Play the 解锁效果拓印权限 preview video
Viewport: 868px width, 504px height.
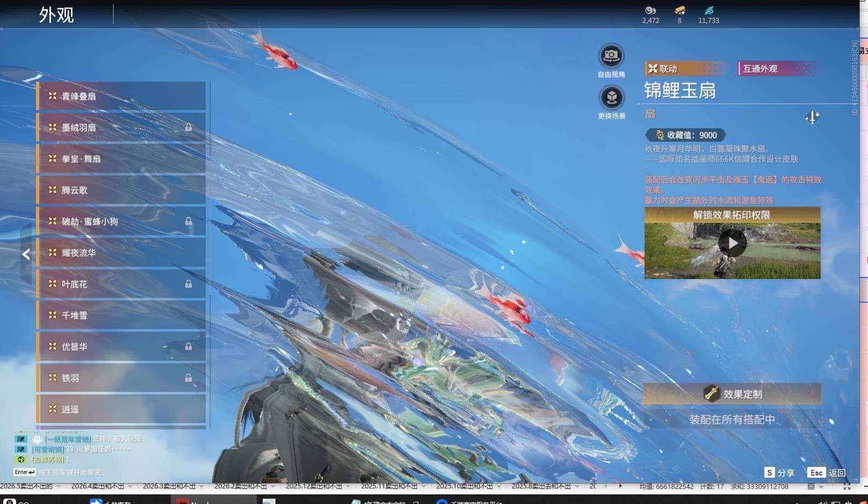pos(733,244)
